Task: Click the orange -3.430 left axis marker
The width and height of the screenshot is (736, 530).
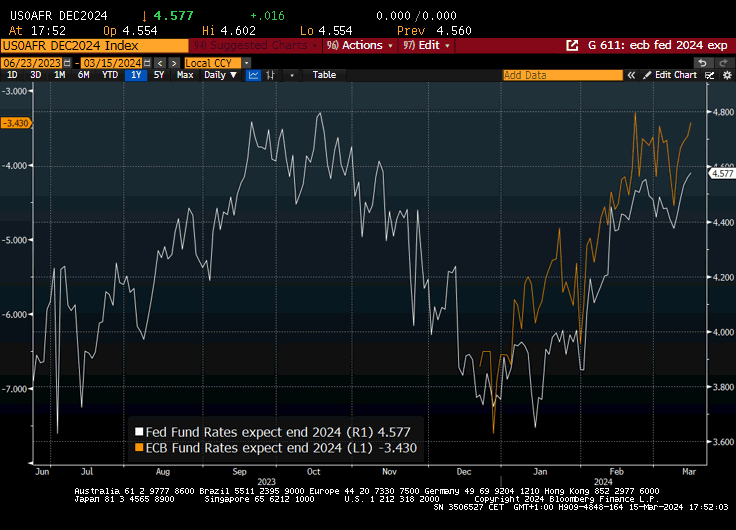Action: click(x=16, y=123)
